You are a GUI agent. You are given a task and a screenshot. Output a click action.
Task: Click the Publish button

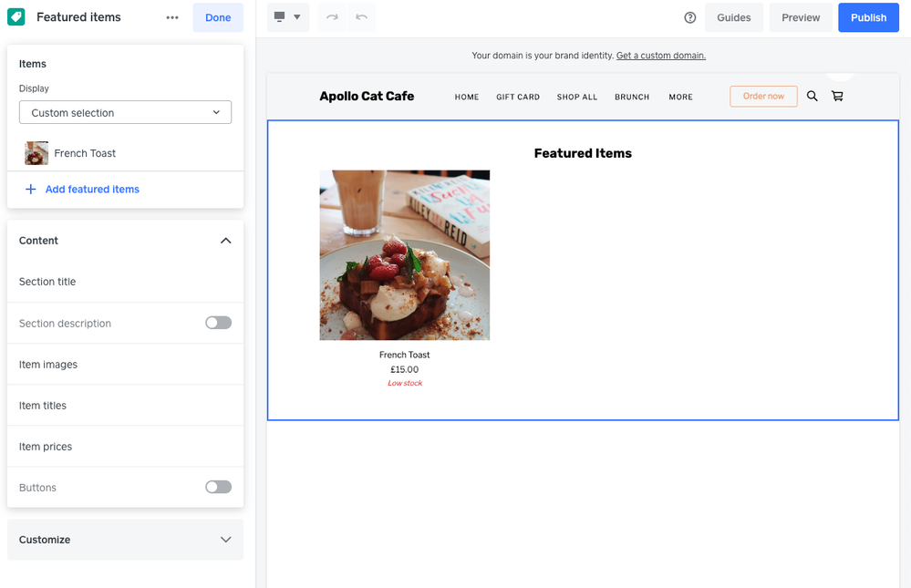pos(867,17)
